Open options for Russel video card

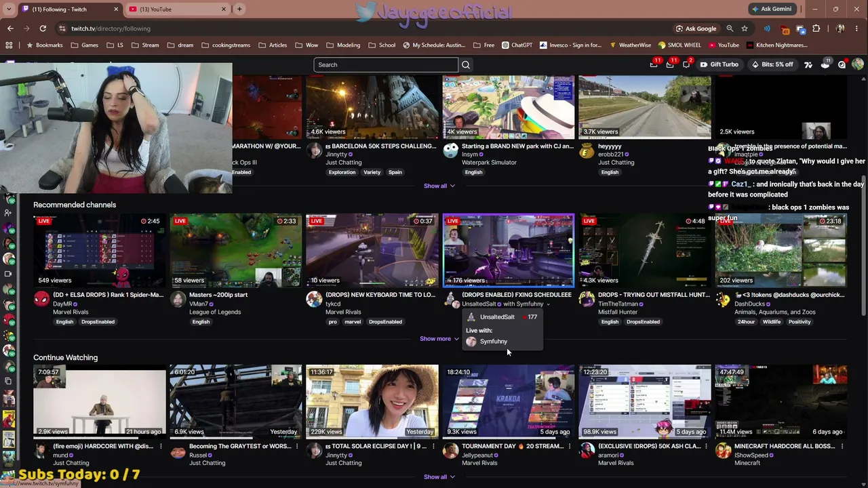pyautogui.click(x=297, y=447)
